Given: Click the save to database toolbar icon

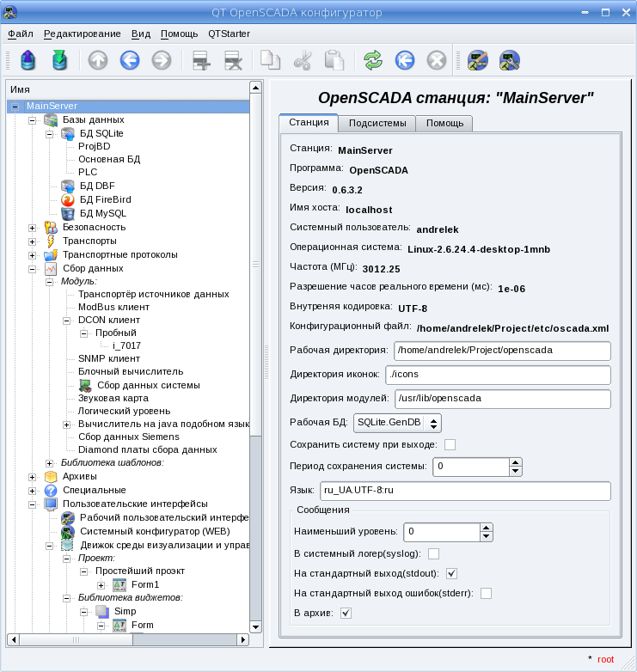Looking at the screenshot, I should click(59, 60).
